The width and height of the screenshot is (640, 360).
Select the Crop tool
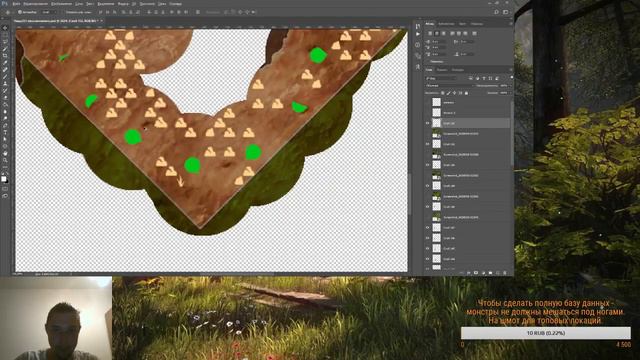(5, 56)
